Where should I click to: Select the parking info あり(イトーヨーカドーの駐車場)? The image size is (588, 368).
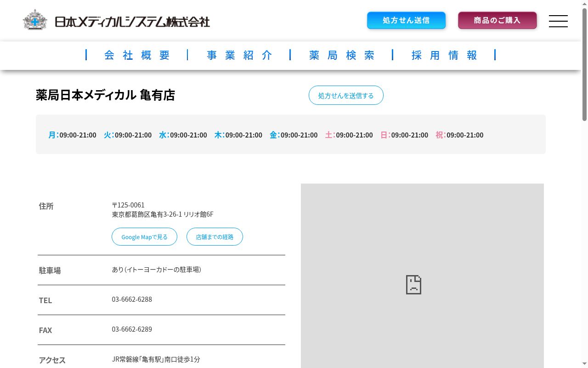pos(156,270)
